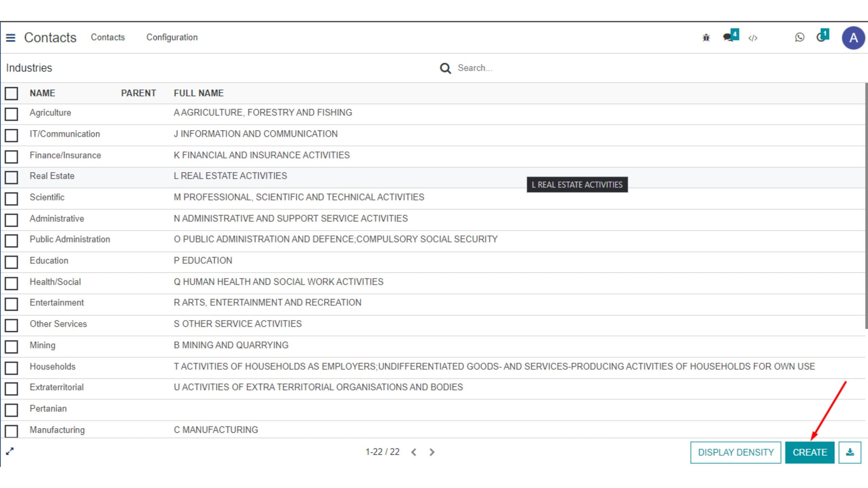Viewport: 868px width, 488px height.
Task: Check the Pertanian row checkbox
Action: 11,410
